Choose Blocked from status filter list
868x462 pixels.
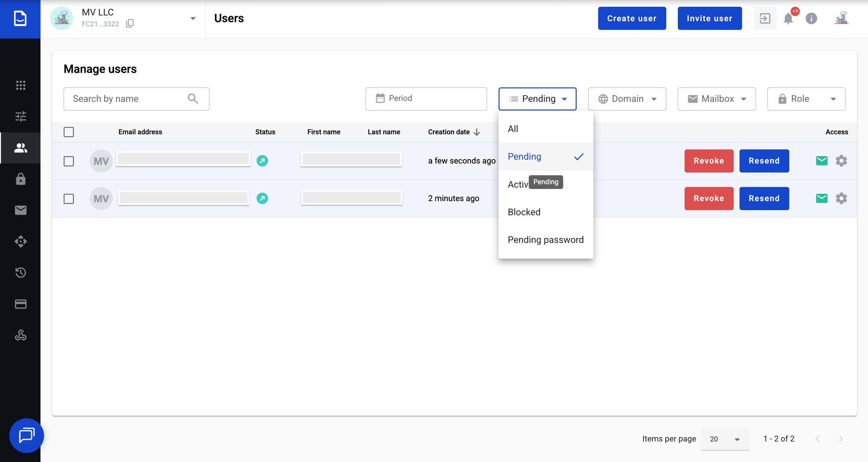[524, 212]
